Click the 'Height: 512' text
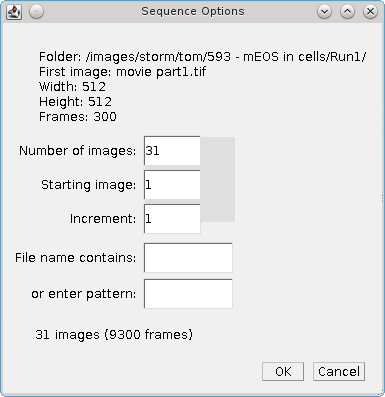This screenshot has height=397, width=385. [75, 102]
